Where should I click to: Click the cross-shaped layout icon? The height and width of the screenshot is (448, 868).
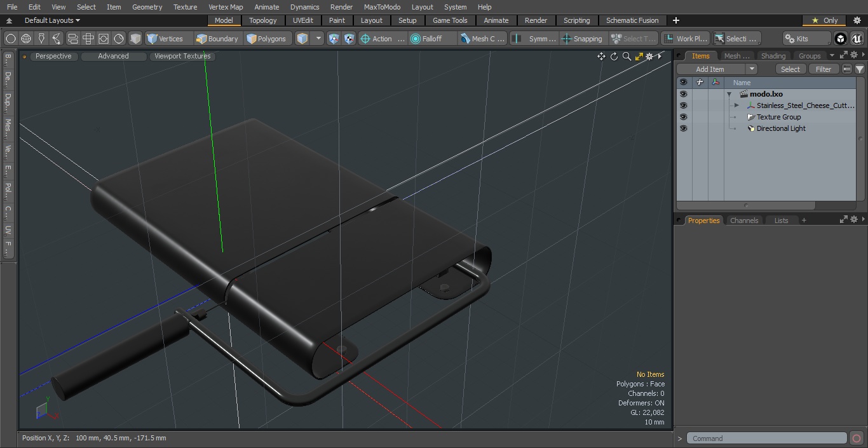pos(88,39)
